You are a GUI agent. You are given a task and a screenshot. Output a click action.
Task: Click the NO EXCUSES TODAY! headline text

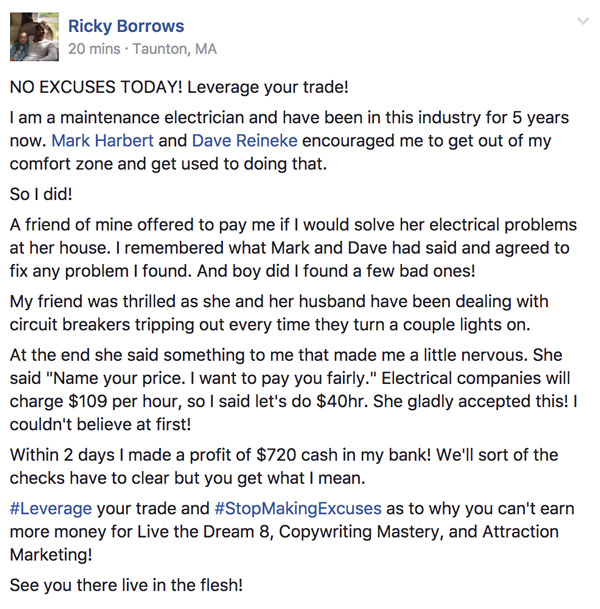[96, 87]
